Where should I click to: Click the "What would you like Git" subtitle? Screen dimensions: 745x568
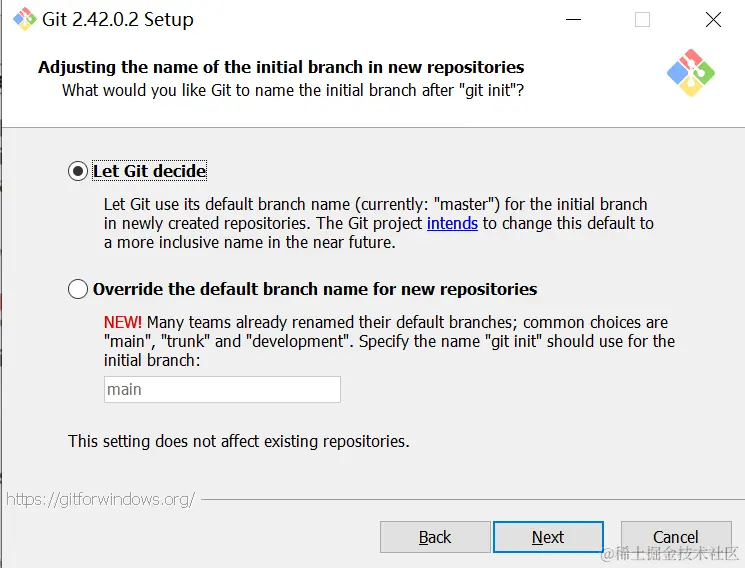(x=293, y=90)
